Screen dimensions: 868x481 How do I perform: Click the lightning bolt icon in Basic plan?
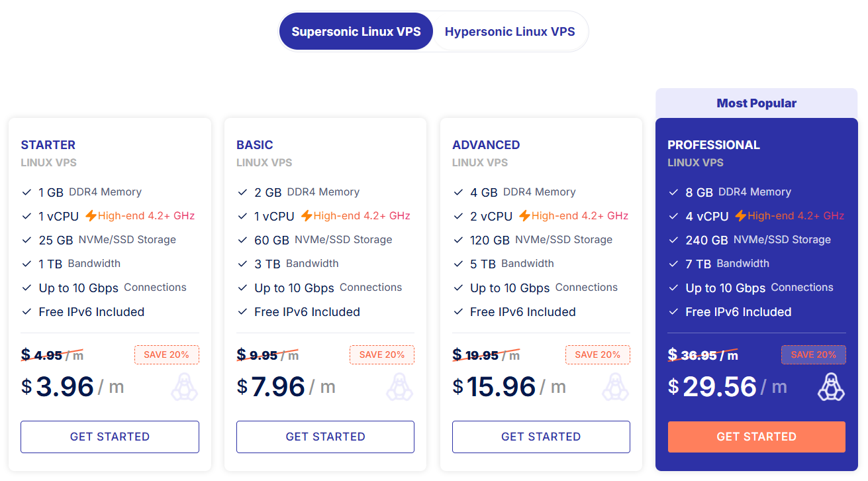click(x=307, y=216)
